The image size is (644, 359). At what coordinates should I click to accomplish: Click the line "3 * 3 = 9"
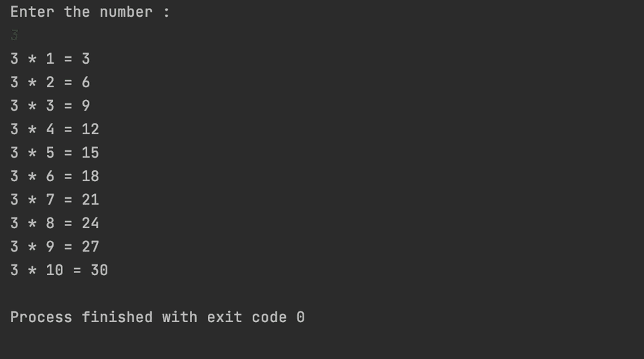[50, 106]
